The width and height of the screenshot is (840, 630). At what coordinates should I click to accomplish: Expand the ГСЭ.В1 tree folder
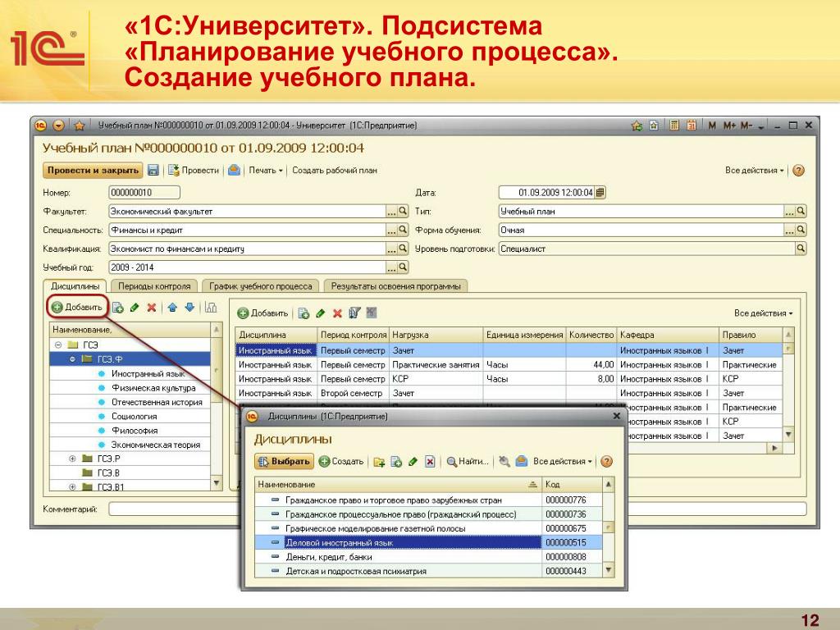click(x=72, y=487)
